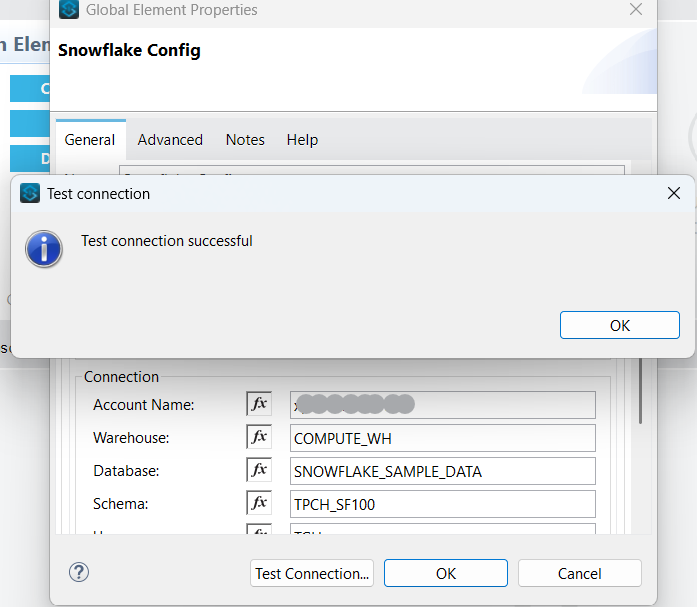Cancel the Snowflake Config dialog
This screenshot has height=607, width=697.
tap(579, 573)
